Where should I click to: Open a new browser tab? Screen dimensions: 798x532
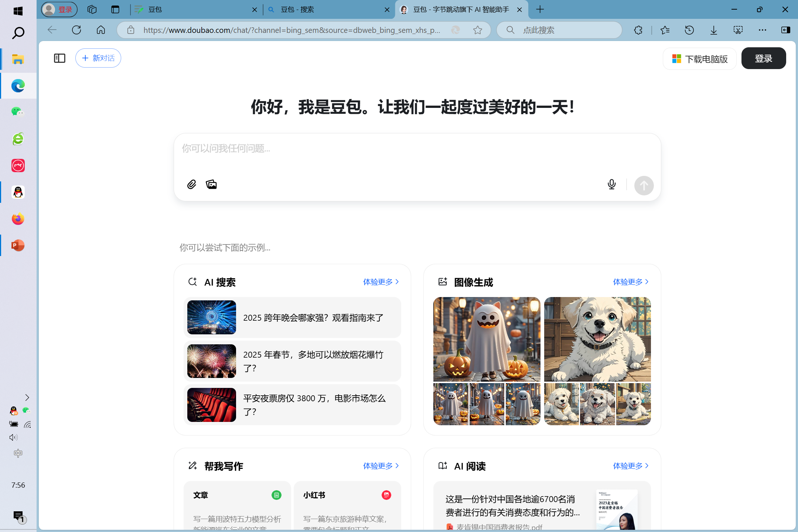(x=540, y=10)
